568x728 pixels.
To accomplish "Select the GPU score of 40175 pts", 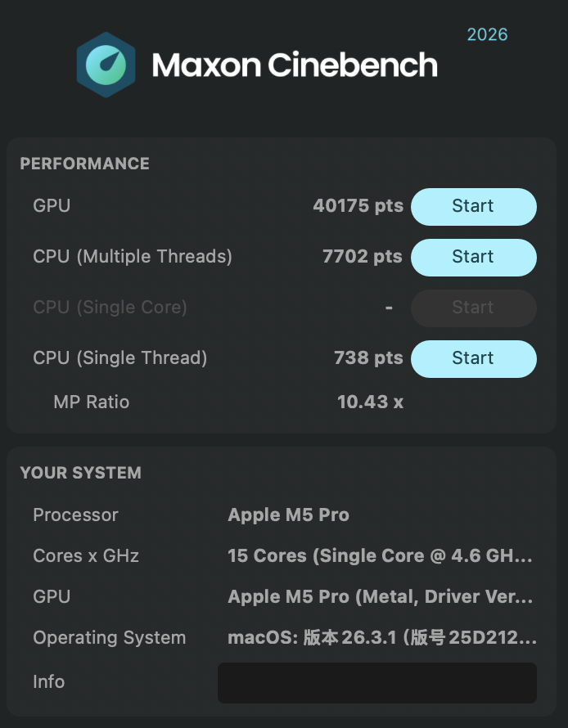I will [x=358, y=206].
